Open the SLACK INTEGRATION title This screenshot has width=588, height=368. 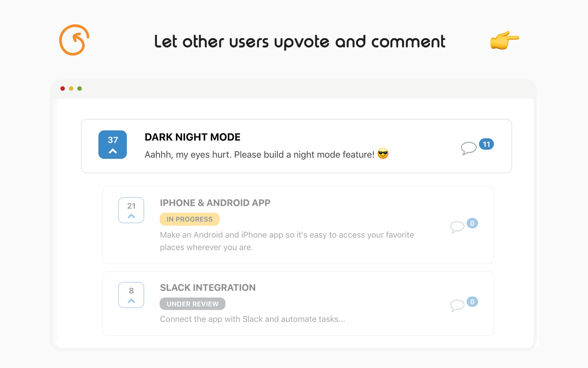pyautogui.click(x=208, y=287)
